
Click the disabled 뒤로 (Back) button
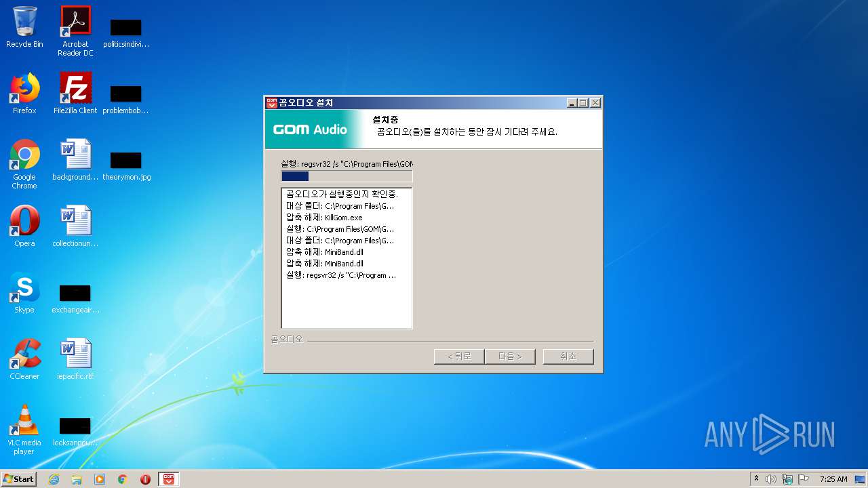click(x=459, y=357)
